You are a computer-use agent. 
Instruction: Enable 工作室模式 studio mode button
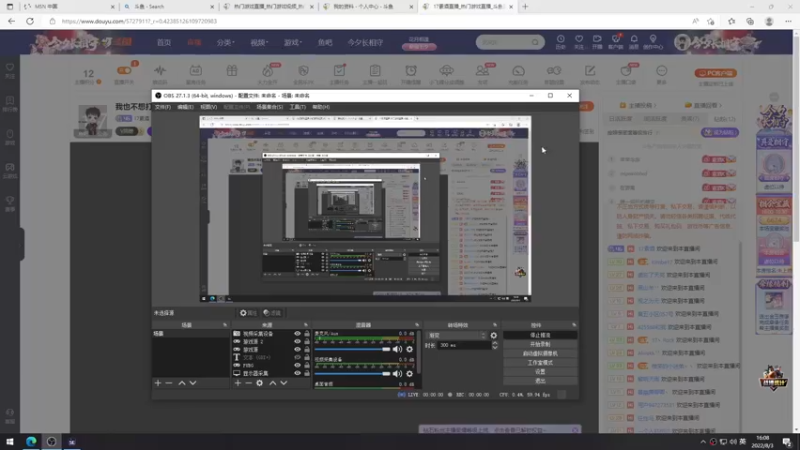click(540, 363)
